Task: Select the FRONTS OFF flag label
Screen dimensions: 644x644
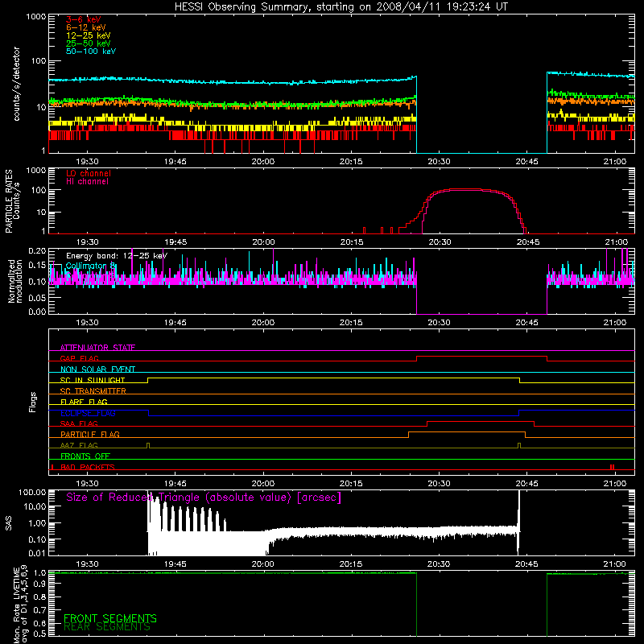Action: coord(85,456)
